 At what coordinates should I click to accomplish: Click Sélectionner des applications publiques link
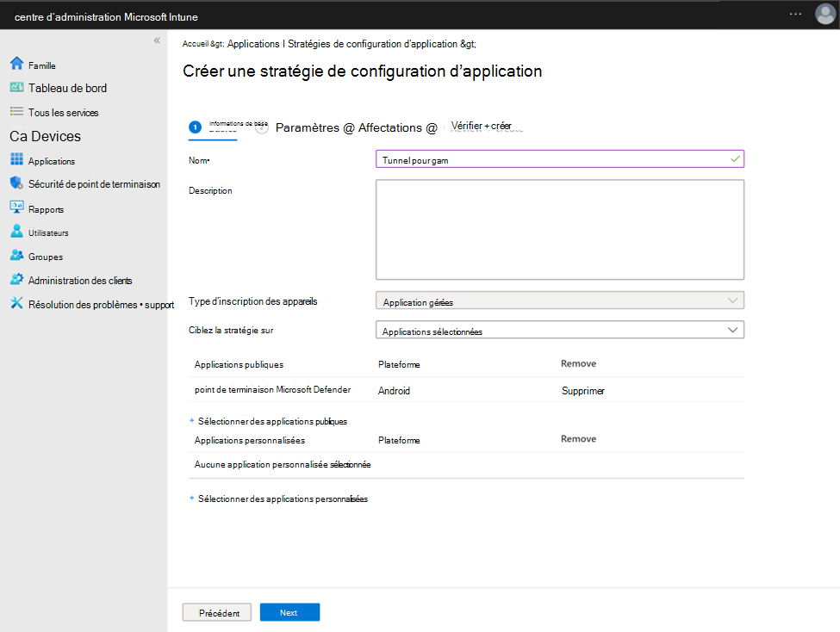(272, 422)
